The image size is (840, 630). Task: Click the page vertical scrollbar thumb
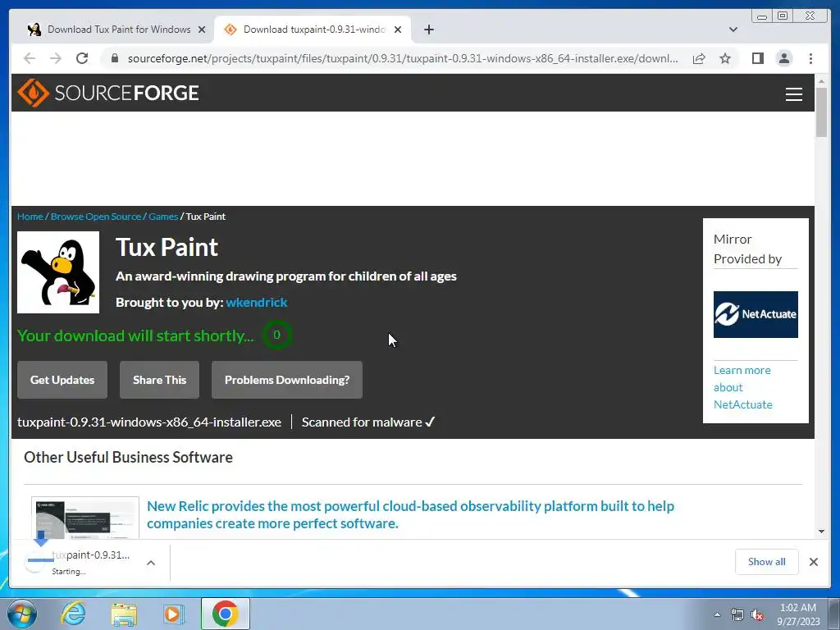click(x=821, y=112)
